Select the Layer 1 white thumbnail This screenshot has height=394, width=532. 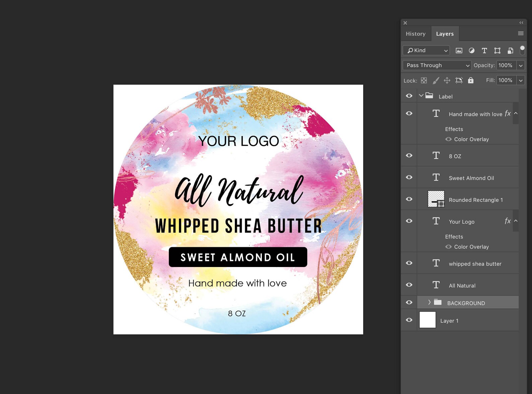427,320
